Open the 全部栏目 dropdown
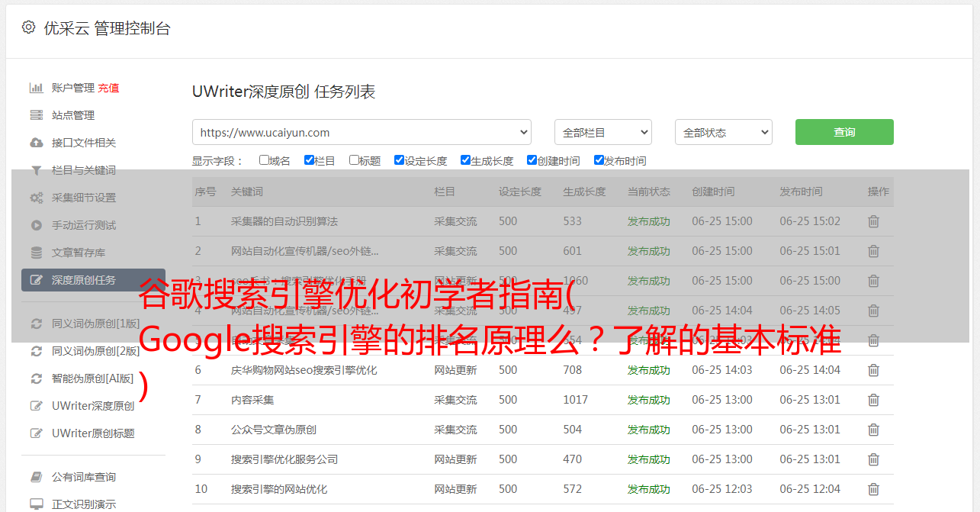980x512 pixels. (603, 132)
